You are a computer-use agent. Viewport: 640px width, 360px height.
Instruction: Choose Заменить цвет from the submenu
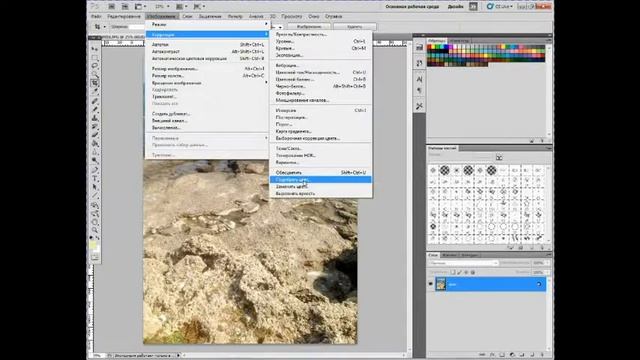320,187
